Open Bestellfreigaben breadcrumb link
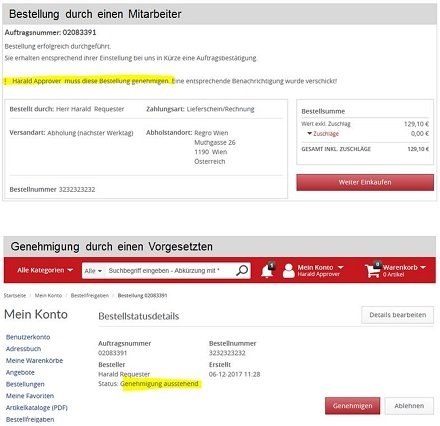Viewport: 440px width, 426px height. coord(90,295)
